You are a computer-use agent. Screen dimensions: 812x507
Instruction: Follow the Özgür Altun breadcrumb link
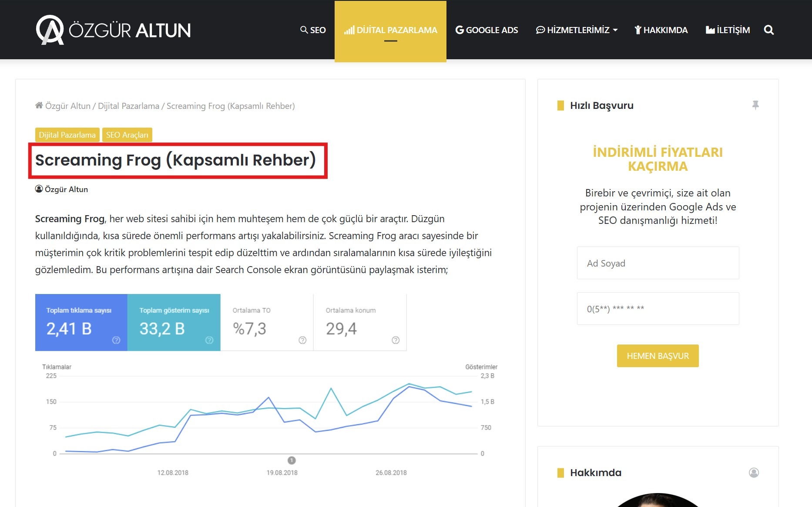(68, 106)
